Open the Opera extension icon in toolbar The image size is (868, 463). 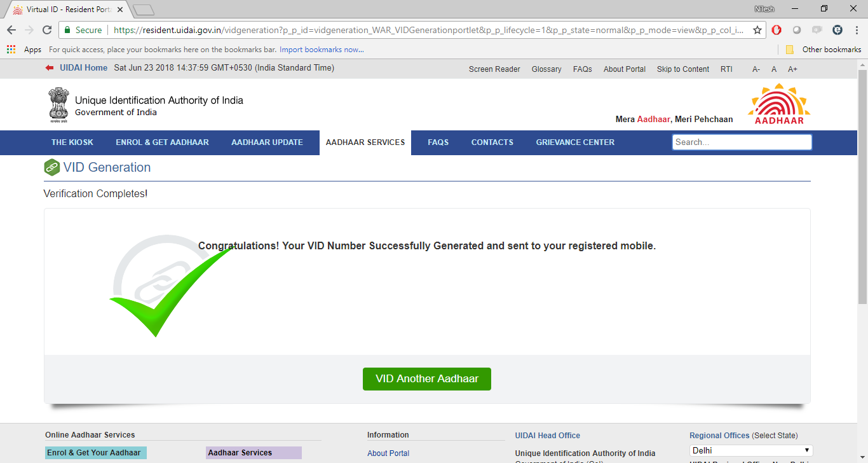coord(776,30)
